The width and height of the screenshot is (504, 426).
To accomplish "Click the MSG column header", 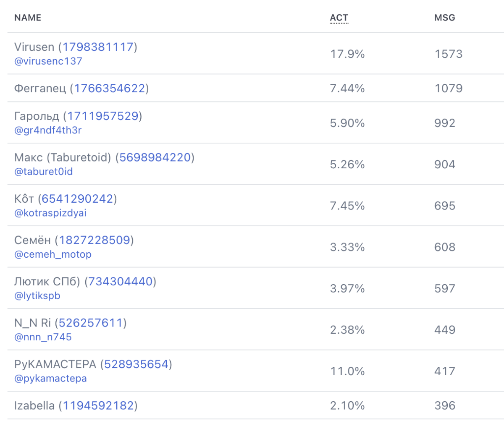I will (x=445, y=18).
